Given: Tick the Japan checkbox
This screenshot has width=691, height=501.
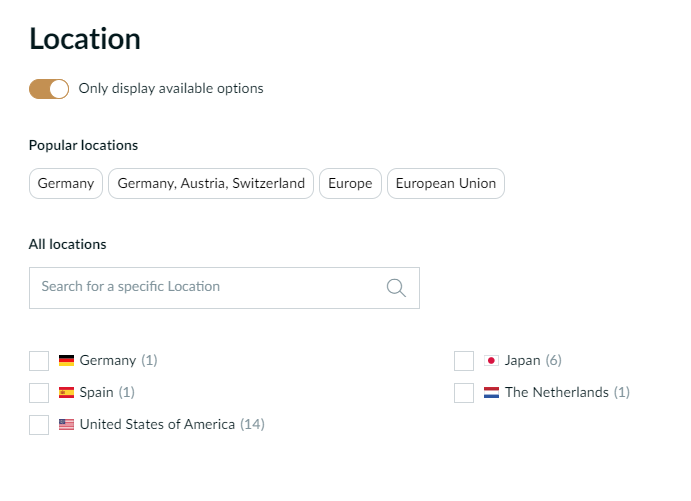Looking at the screenshot, I should pos(464,361).
